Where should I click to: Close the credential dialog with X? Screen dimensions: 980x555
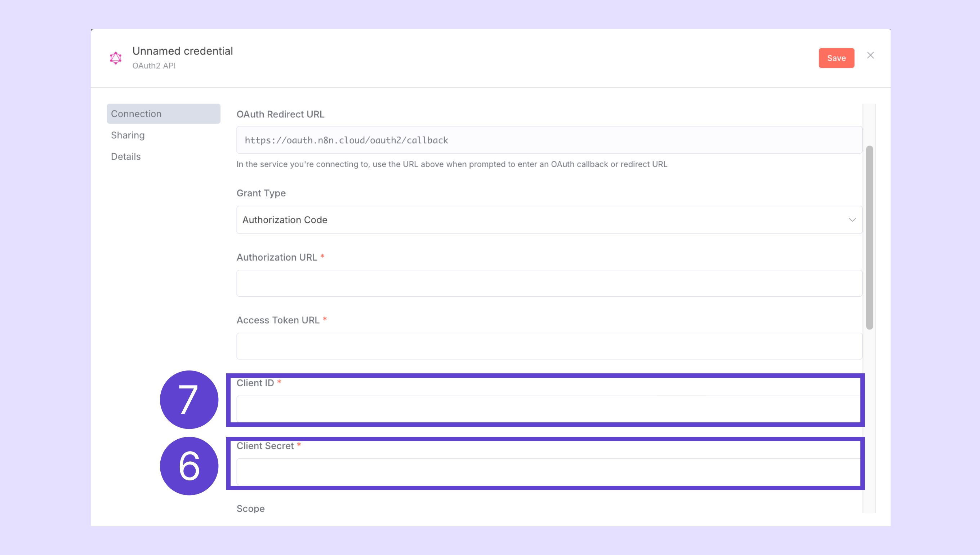(x=870, y=55)
